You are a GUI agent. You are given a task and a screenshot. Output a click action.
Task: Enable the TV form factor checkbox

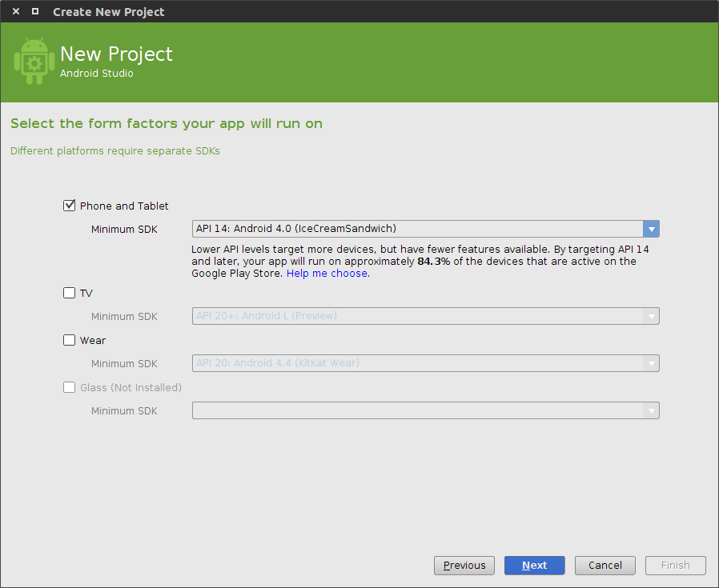[69, 293]
